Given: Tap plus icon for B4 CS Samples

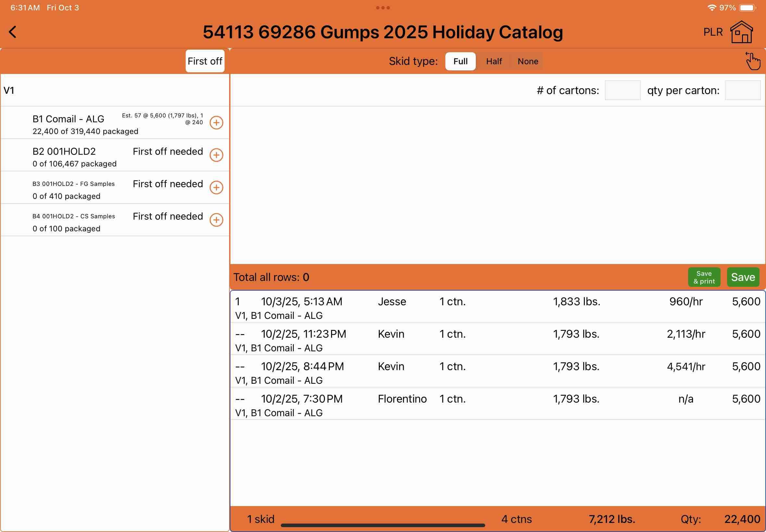Looking at the screenshot, I should 216,220.
